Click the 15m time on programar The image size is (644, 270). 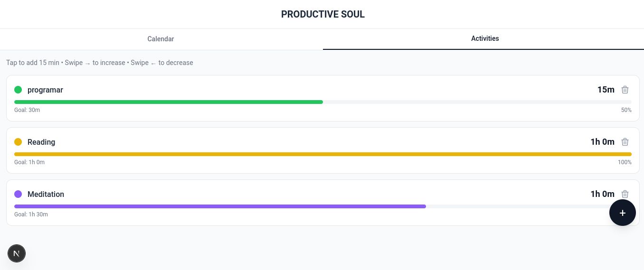coord(606,90)
